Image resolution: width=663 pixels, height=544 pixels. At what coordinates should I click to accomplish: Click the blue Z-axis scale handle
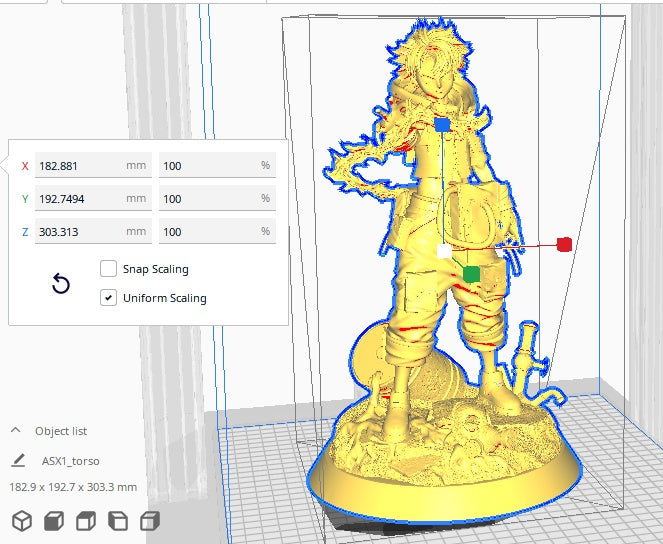point(443,125)
